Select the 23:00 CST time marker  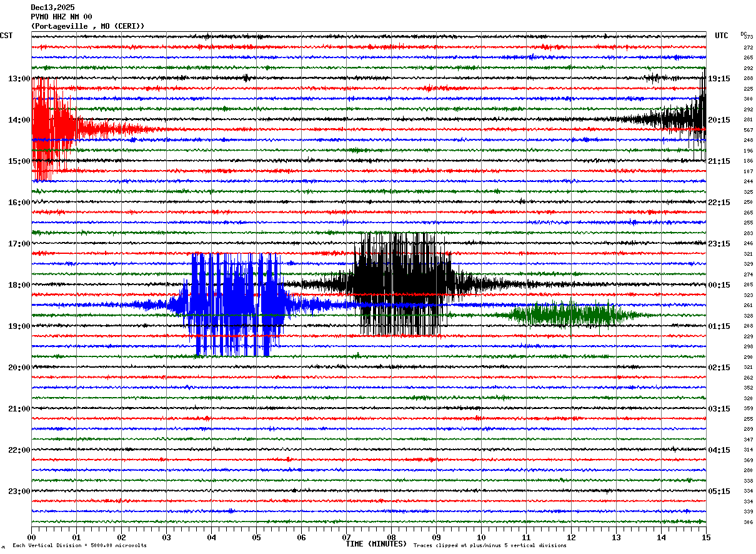click(19, 491)
